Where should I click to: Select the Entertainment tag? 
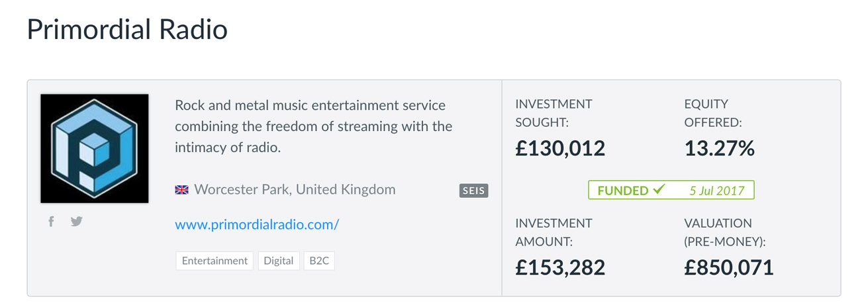coord(215,261)
